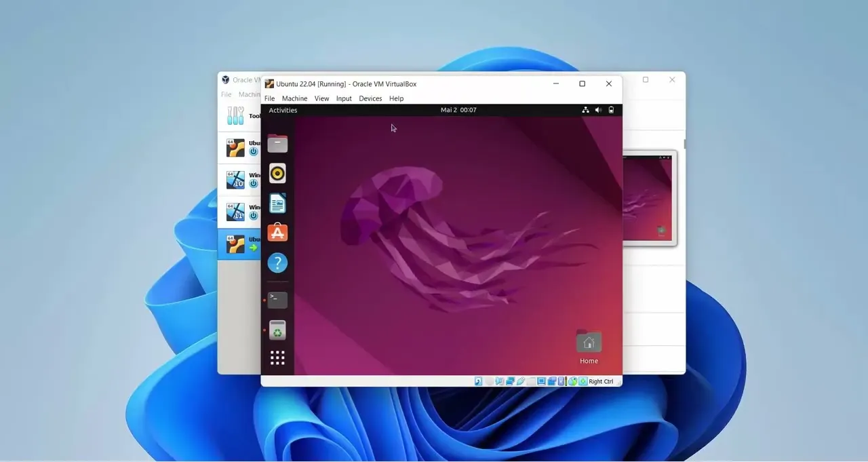Open File menu in VirtualBox Manager window
868x462 pixels.
click(226, 94)
